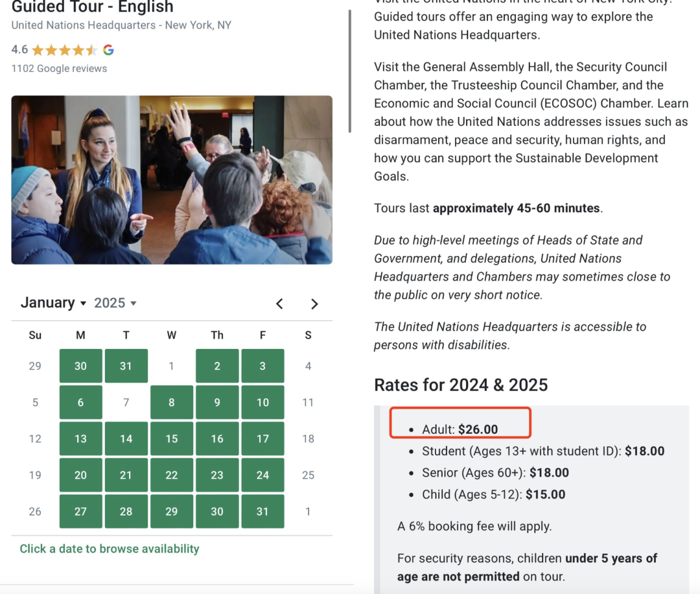Open the January month dropdown
Viewport: 700px width, 594px height.
coord(54,303)
